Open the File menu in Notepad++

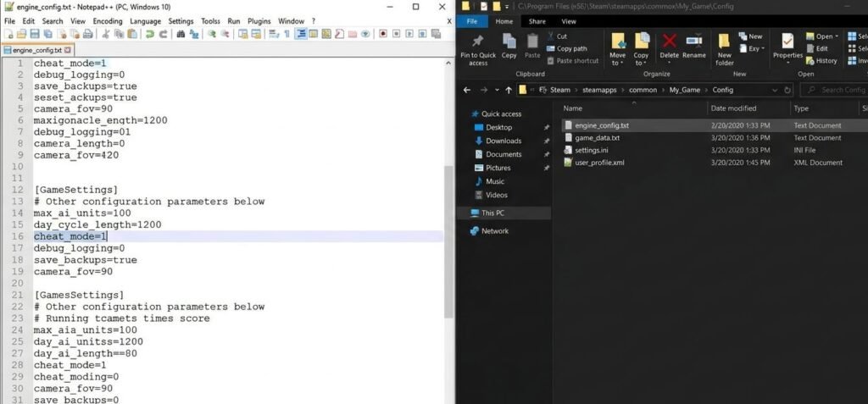[x=9, y=21]
